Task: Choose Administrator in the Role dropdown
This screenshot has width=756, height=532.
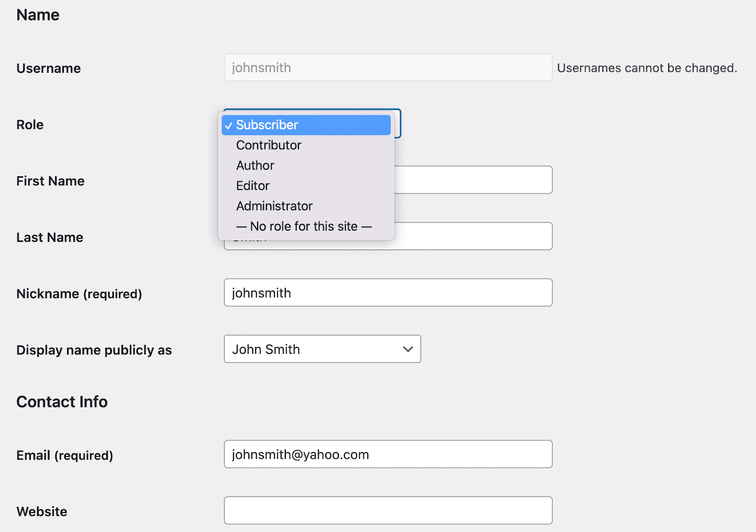Action: coord(274,206)
